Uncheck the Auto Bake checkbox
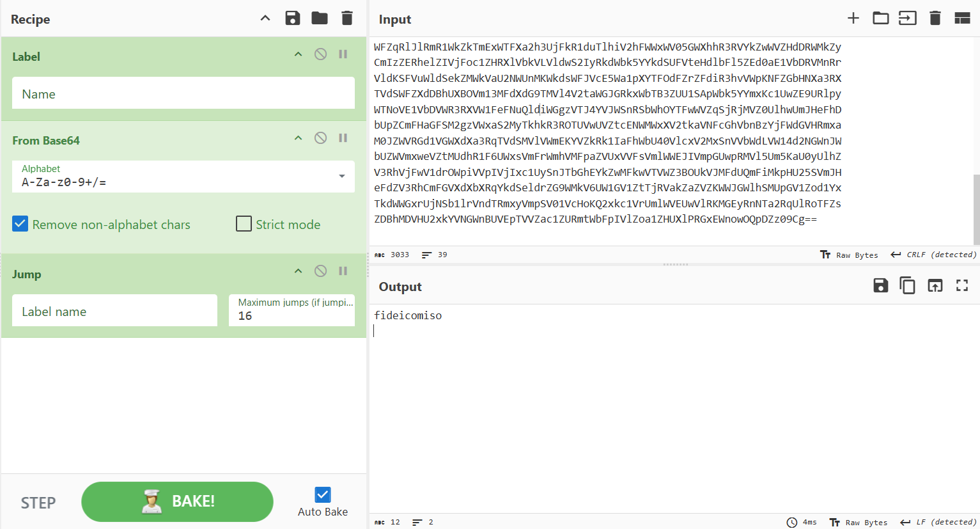Viewport: 980px width, 529px height. pos(323,494)
